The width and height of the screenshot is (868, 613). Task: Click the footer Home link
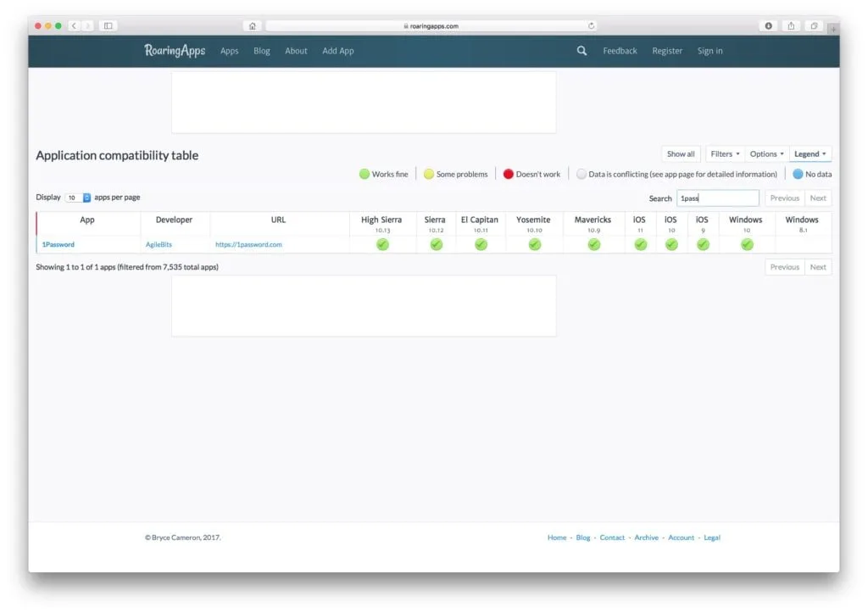pyautogui.click(x=557, y=538)
